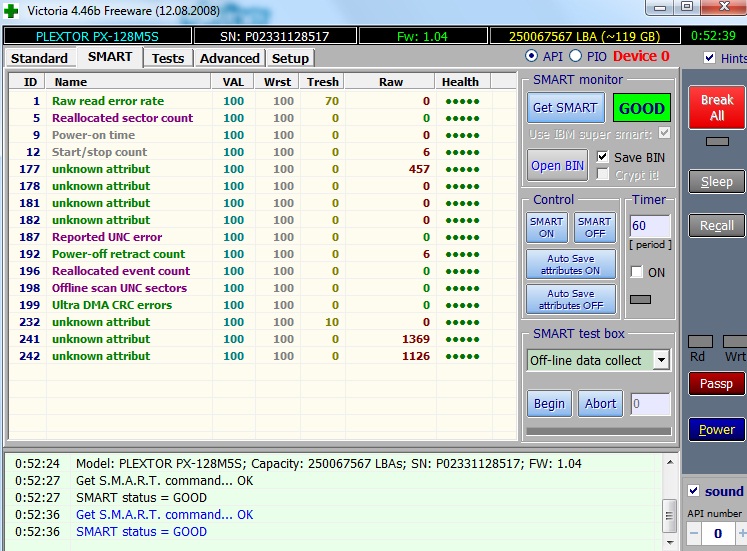The height and width of the screenshot is (551, 747).
Task: Expand the Off-line data collect dropdown
Action: click(x=661, y=360)
